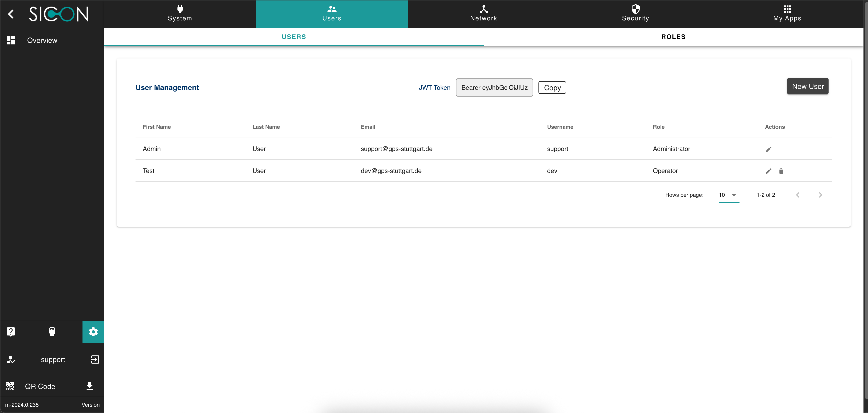Select the USERS tab
868x413 pixels.
[293, 37]
